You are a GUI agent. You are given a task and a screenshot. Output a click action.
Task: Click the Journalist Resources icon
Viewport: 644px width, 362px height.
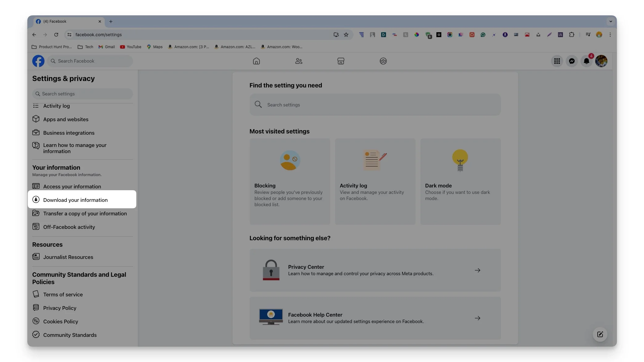(x=36, y=256)
